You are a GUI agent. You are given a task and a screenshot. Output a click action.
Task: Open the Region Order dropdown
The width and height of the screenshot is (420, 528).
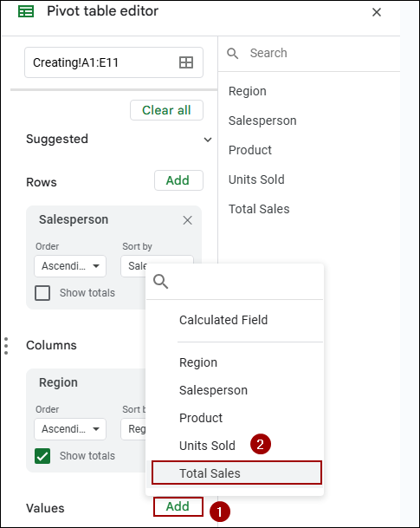[x=70, y=429]
